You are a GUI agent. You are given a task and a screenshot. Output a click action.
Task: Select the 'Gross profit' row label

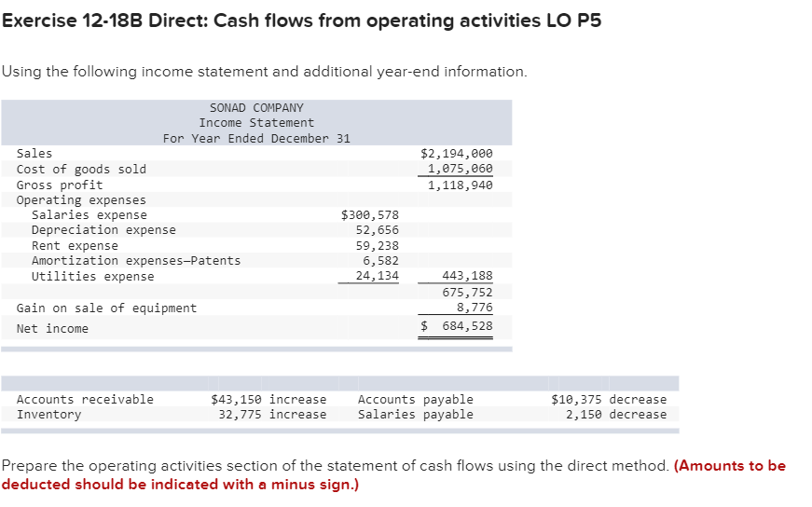(60, 185)
